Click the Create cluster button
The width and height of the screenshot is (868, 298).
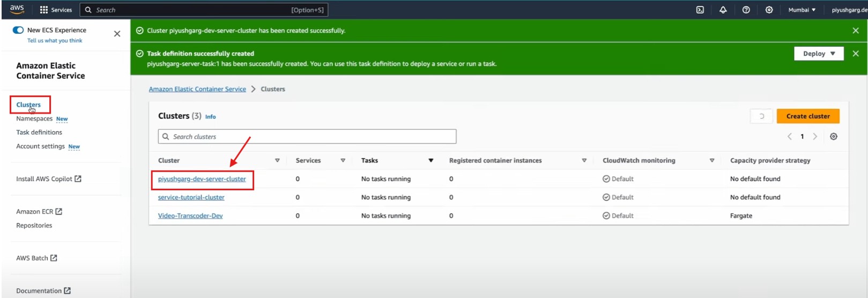tap(807, 116)
